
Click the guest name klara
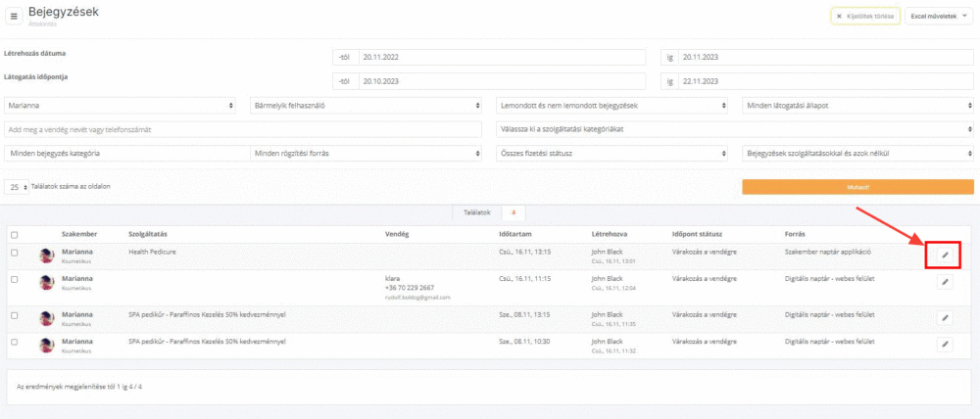[393, 278]
